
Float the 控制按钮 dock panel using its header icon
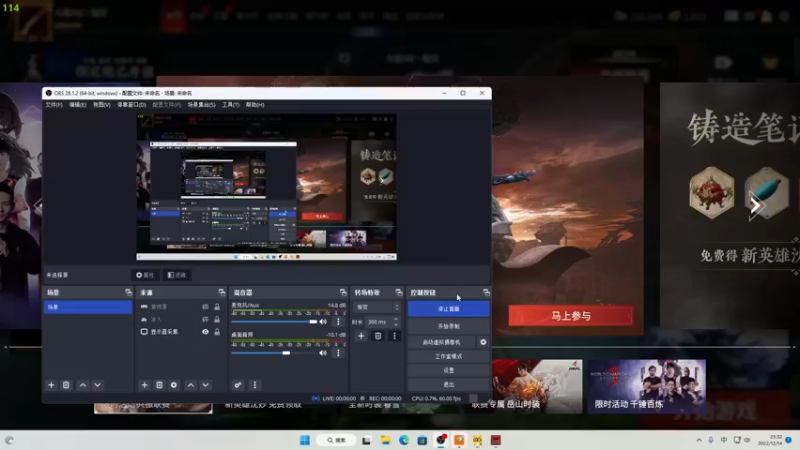tap(486, 292)
